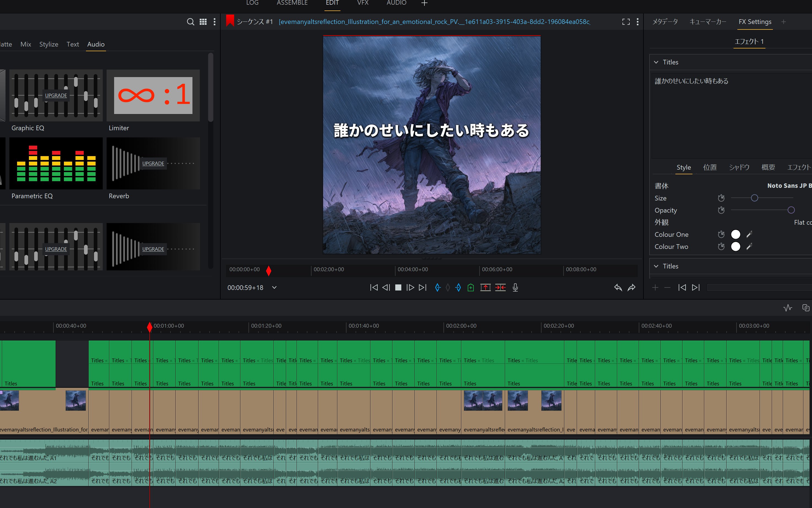
Task: Toggle Opacity keyframe stopwatch
Action: 721,210
